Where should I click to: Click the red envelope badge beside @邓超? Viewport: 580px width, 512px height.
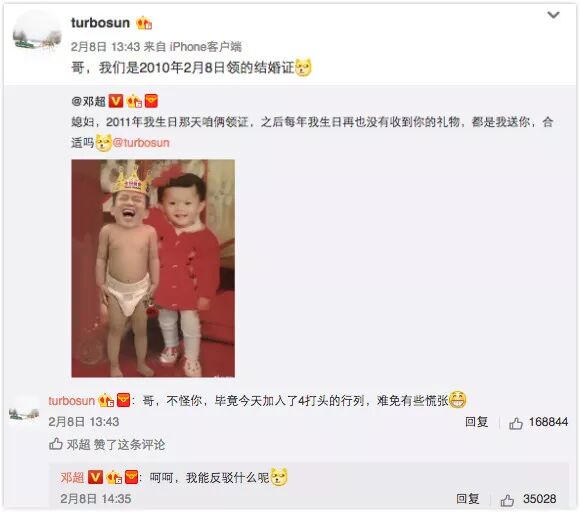151,101
